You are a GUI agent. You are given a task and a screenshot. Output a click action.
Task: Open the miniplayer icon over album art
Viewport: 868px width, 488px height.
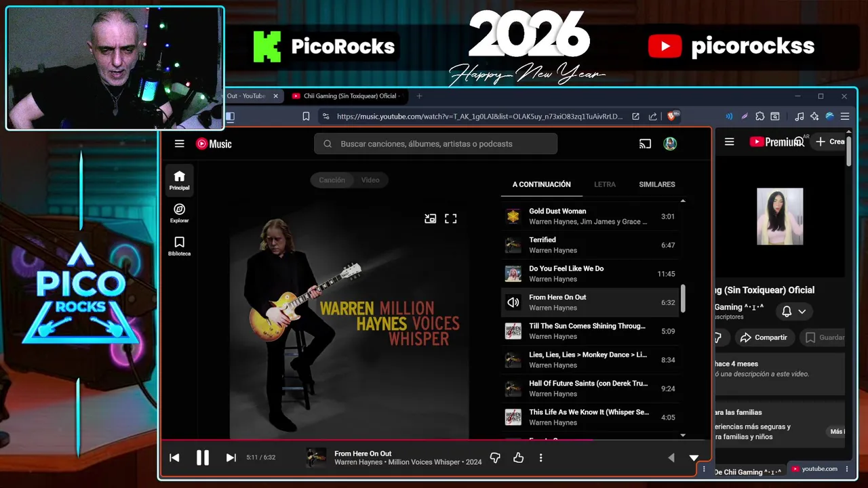(x=430, y=218)
